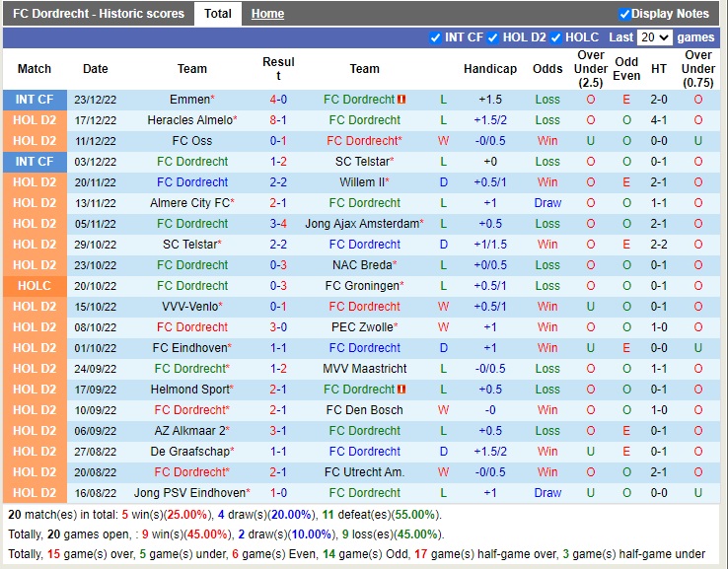
Task: Click red card icon in Helmond Sport row
Action: click(x=401, y=390)
